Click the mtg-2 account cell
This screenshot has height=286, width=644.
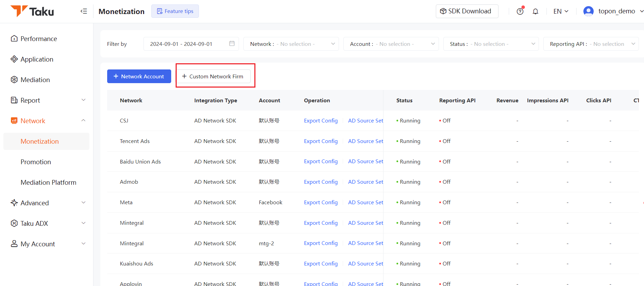266,243
